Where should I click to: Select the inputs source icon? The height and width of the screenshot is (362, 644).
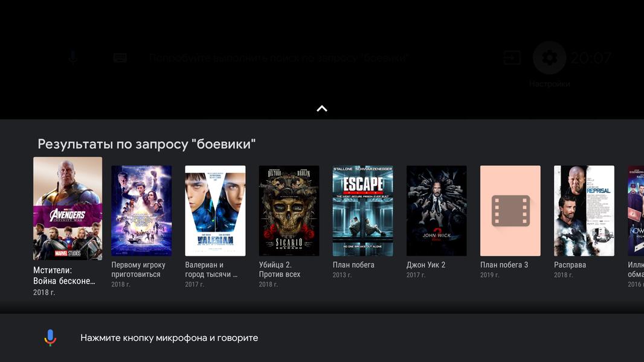512,58
